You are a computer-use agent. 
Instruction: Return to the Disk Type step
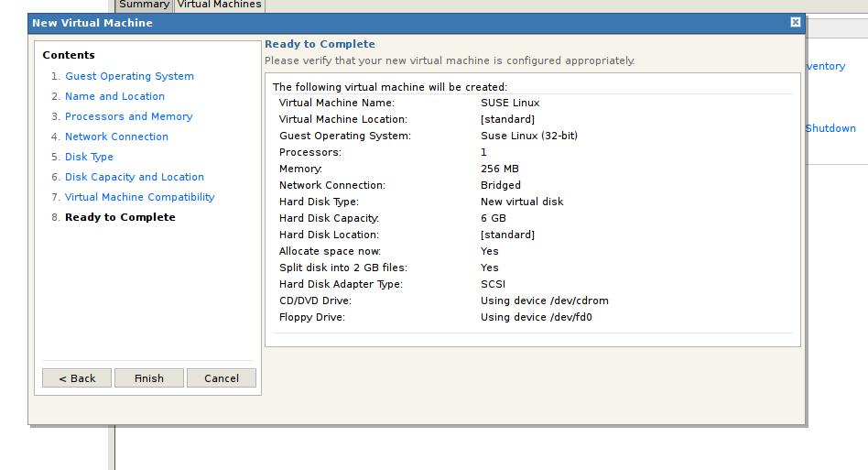(x=89, y=158)
